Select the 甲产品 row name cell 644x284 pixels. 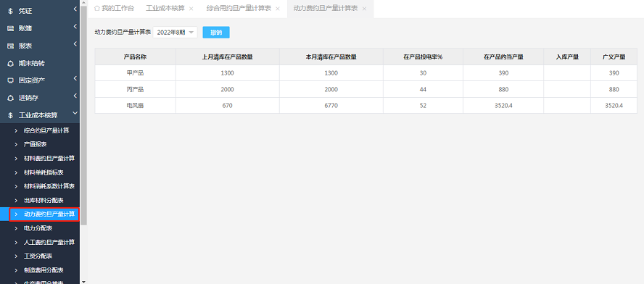tap(135, 73)
